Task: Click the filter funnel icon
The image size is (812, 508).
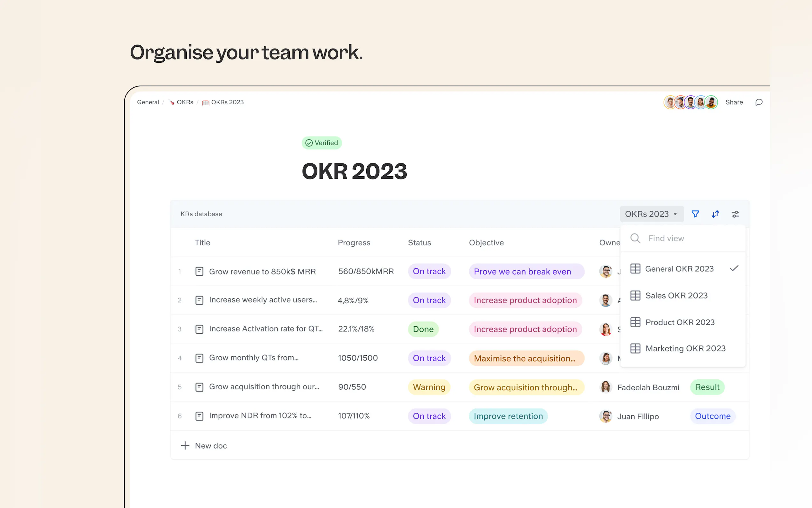Action: (695, 214)
